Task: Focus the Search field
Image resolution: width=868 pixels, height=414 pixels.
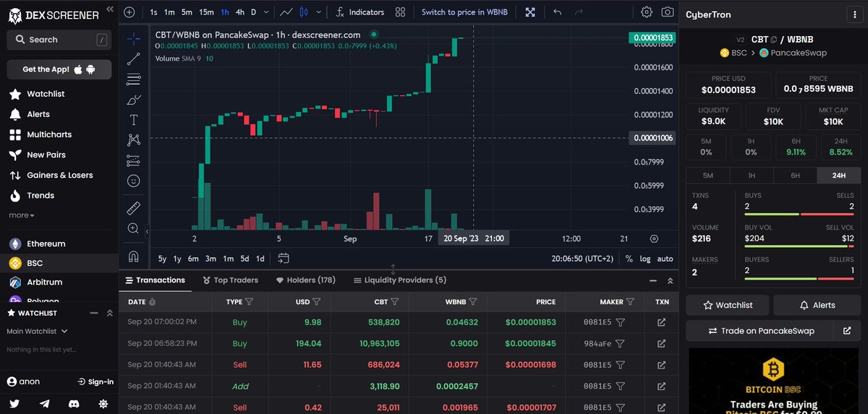Action: point(59,40)
